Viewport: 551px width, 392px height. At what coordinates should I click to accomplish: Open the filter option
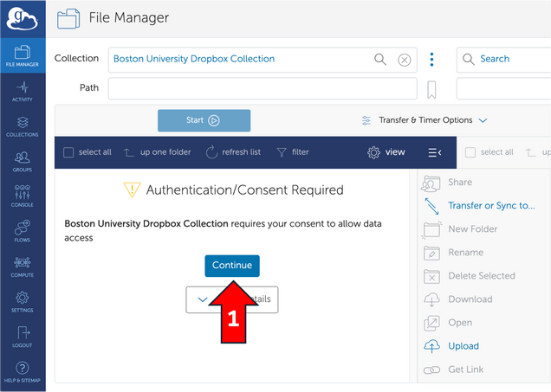tap(293, 152)
